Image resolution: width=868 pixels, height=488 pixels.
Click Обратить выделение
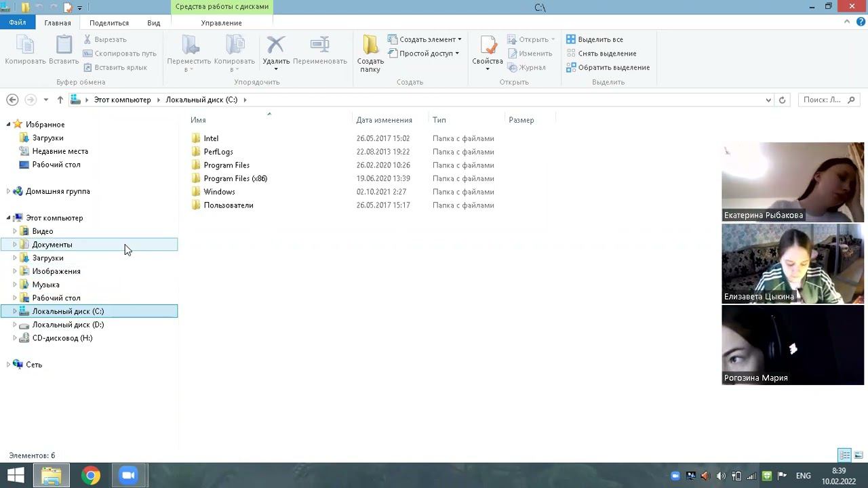(x=608, y=67)
